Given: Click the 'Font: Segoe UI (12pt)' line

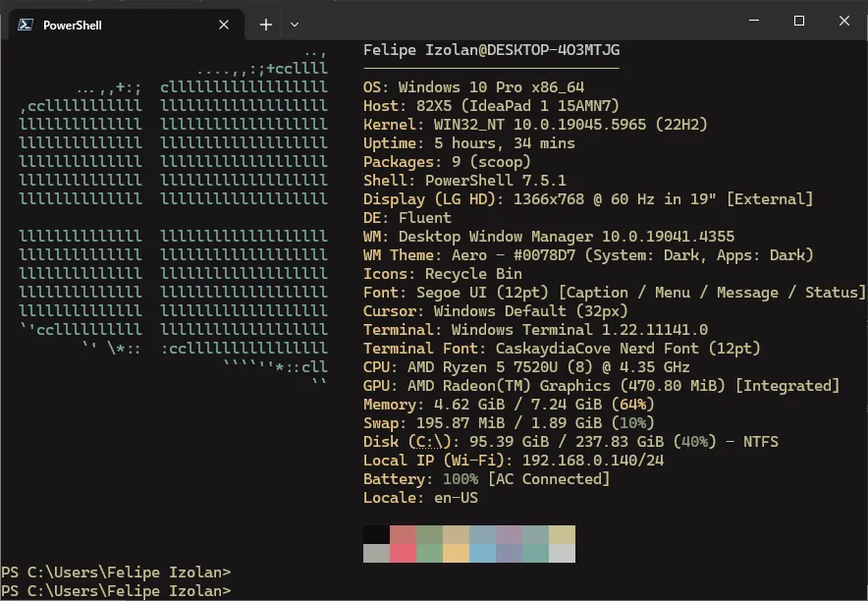Looking at the screenshot, I should tap(615, 293).
